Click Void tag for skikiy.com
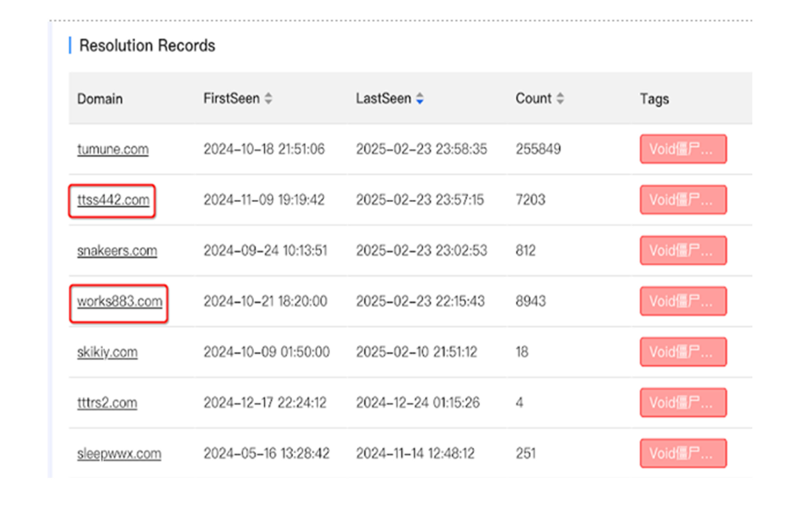Screen dimensions: 812x506 (683, 352)
